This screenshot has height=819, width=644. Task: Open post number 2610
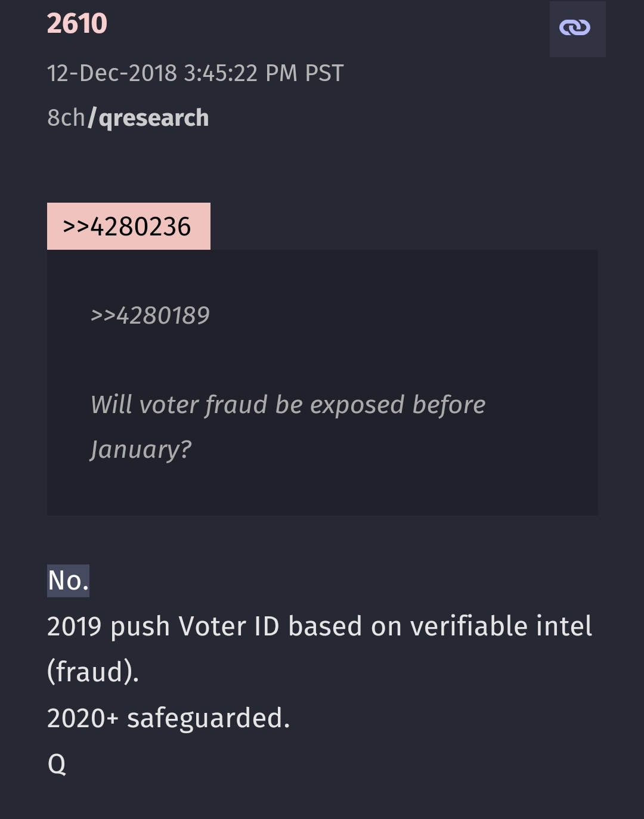click(x=77, y=24)
